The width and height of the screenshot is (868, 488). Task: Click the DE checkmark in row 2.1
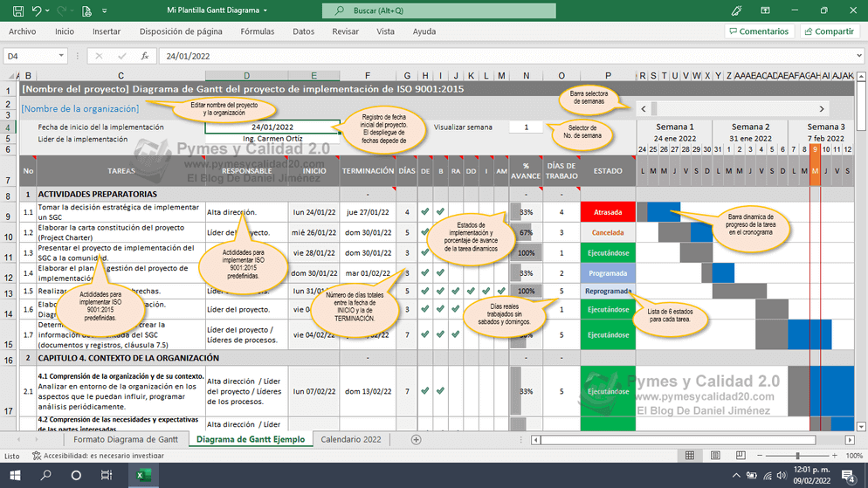[x=425, y=391]
